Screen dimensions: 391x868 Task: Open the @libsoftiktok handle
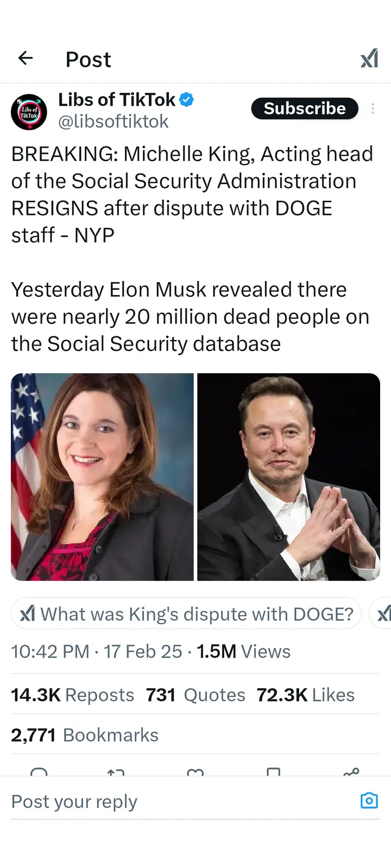[113, 122]
